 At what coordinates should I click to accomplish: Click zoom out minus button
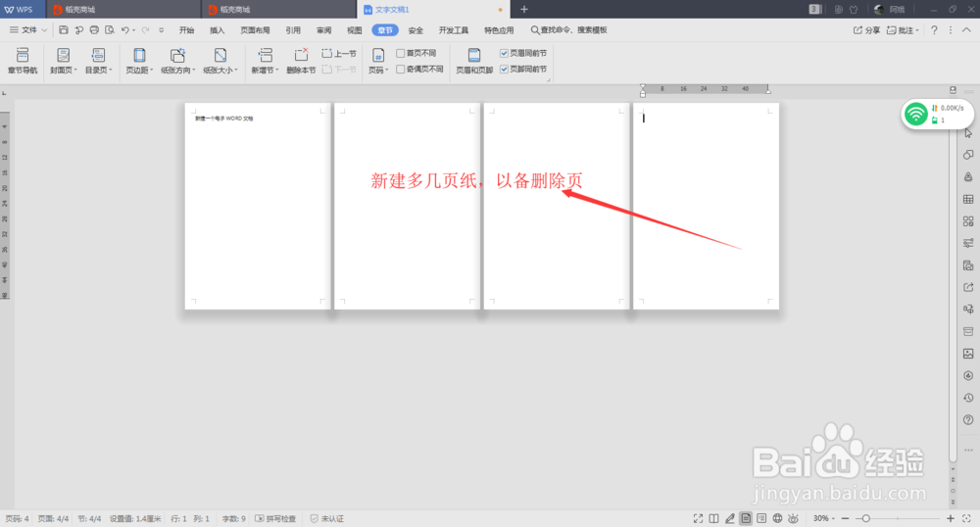[845, 518]
